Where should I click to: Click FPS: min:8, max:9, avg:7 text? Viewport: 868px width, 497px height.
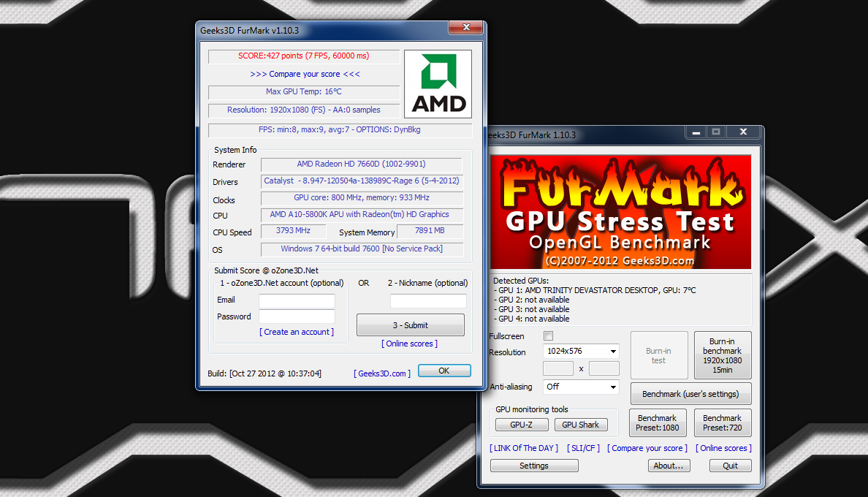click(340, 130)
